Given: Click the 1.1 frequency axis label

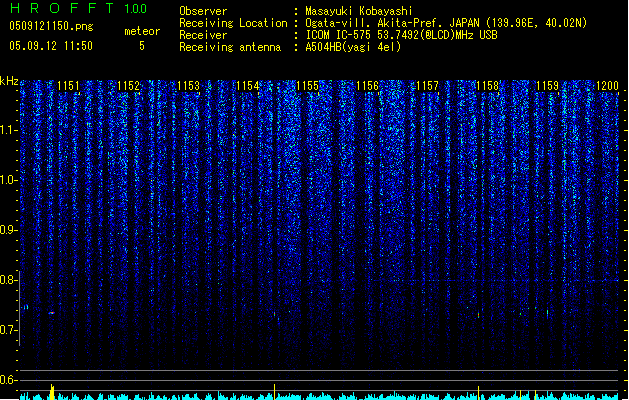Looking at the screenshot, I should point(8,130).
